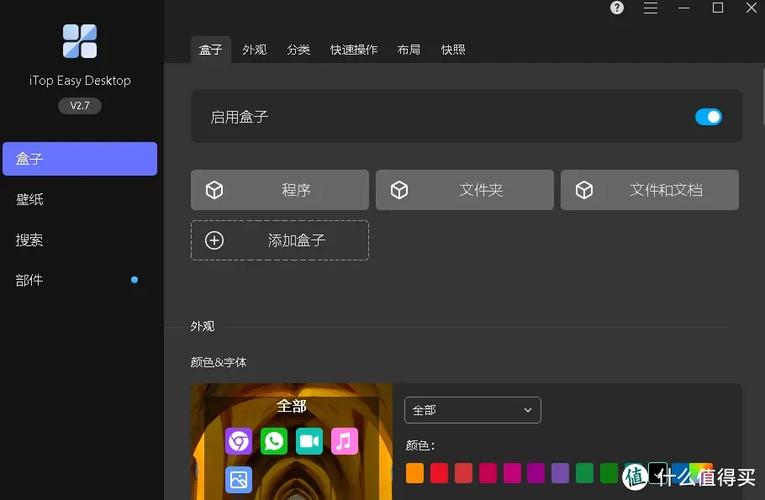Screen dimensions: 765x500
Task: Click the green WhatsApp icon in preview
Action: coord(274,441)
